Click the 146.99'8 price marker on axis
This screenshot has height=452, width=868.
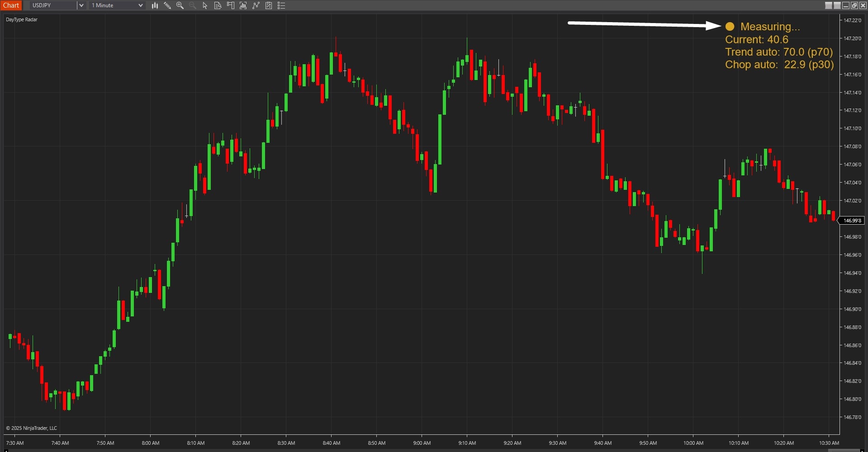(x=852, y=221)
